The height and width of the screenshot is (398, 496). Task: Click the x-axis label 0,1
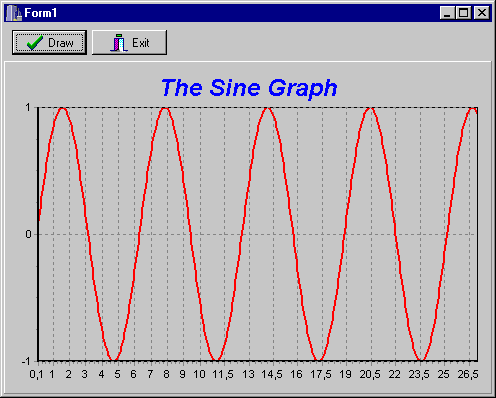[x=36, y=374]
